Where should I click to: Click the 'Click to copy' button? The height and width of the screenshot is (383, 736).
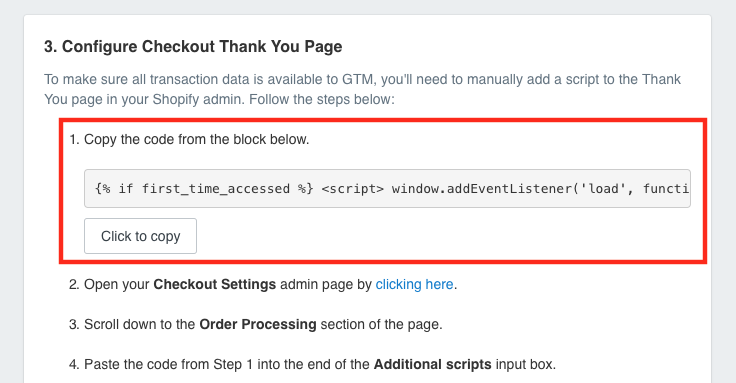pos(140,236)
